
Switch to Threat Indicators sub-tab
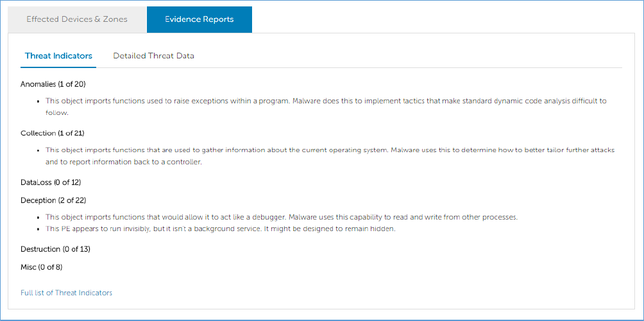tap(58, 56)
